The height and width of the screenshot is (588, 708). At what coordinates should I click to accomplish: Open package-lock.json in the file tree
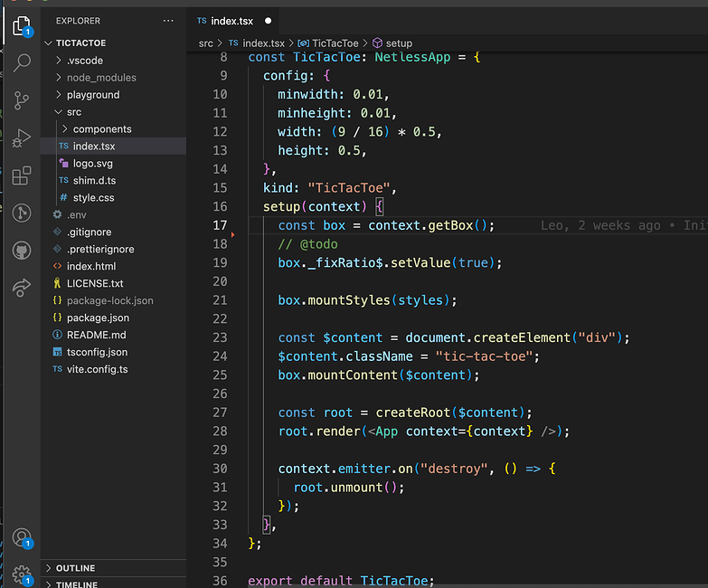coord(113,300)
